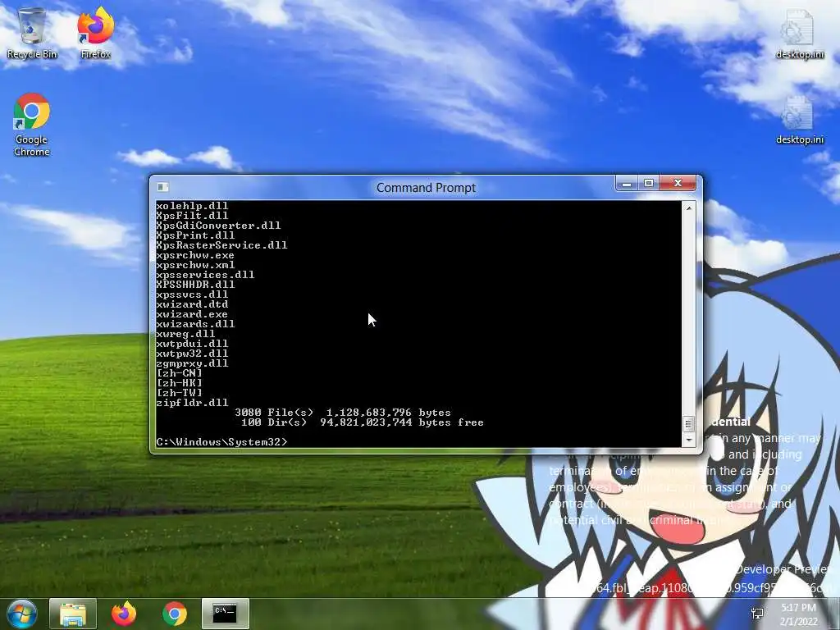The height and width of the screenshot is (630, 840).
Task: Minimize the Command Prompt window
Action: click(627, 184)
